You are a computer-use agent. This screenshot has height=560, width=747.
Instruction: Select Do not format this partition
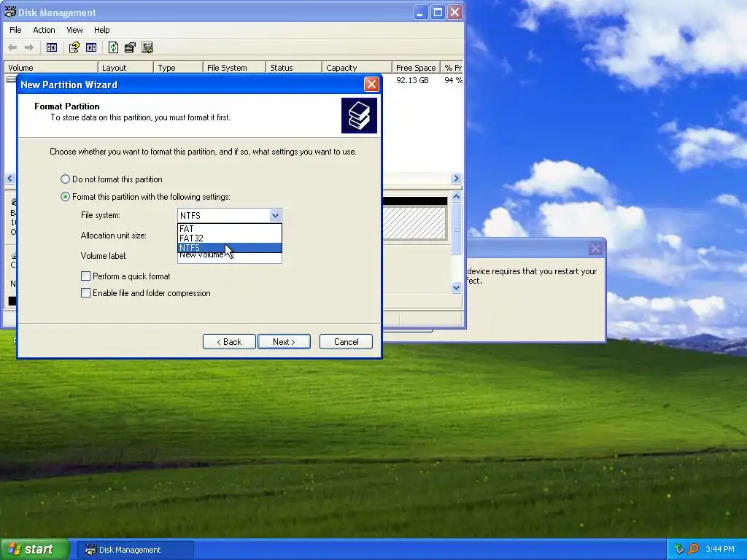[x=65, y=179]
